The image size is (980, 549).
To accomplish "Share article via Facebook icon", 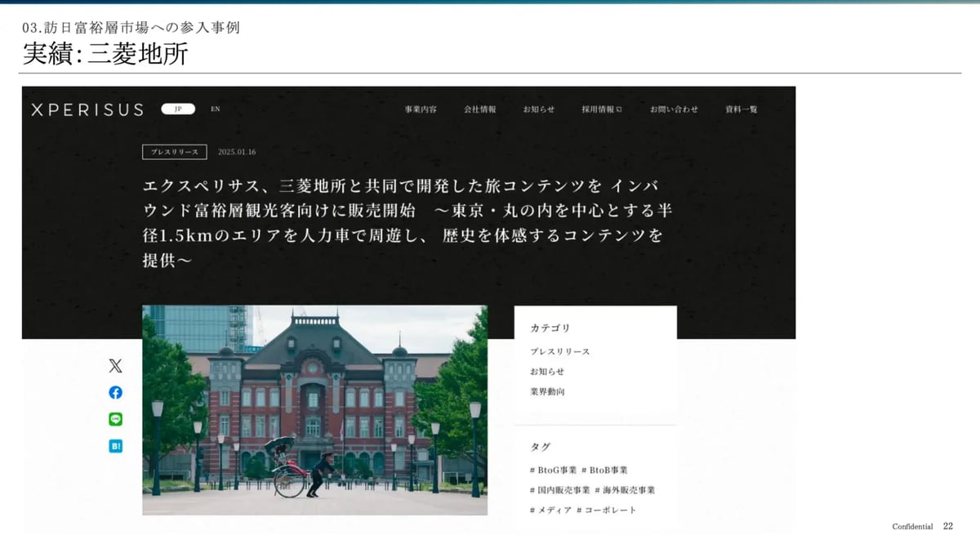I will pyautogui.click(x=115, y=392).
